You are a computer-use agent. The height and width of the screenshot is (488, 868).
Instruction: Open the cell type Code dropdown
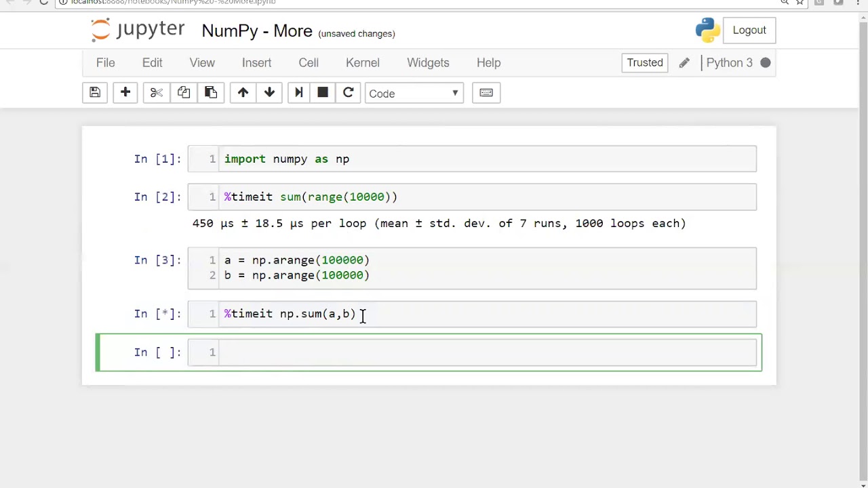tap(414, 94)
